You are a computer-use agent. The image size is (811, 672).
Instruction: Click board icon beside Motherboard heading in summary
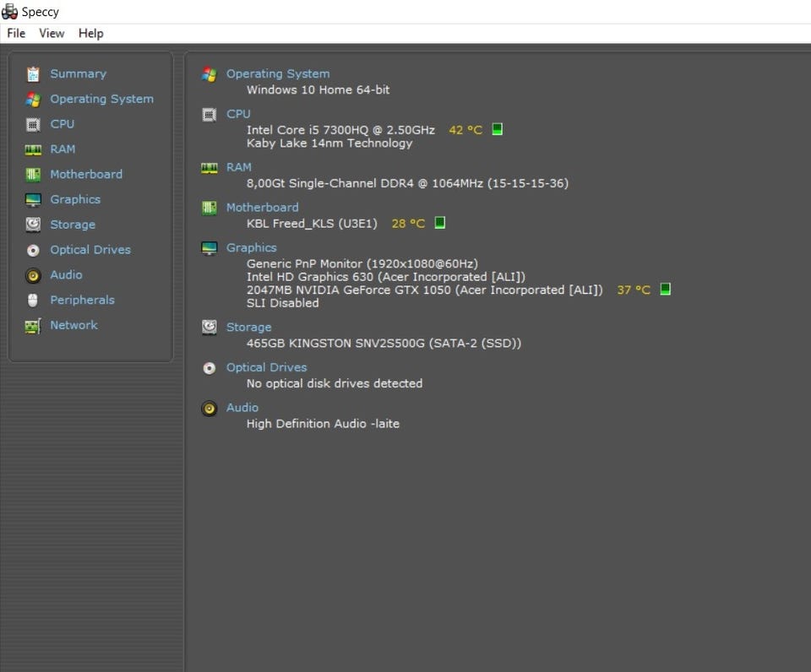(209, 209)
